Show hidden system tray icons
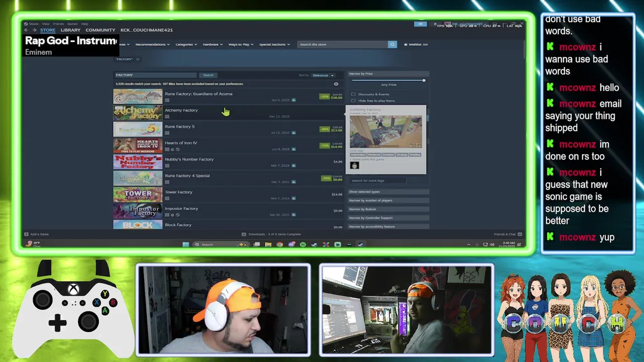The width and height of the screenshot is (644, 362). pyautogui.click(x=469, y=244)
